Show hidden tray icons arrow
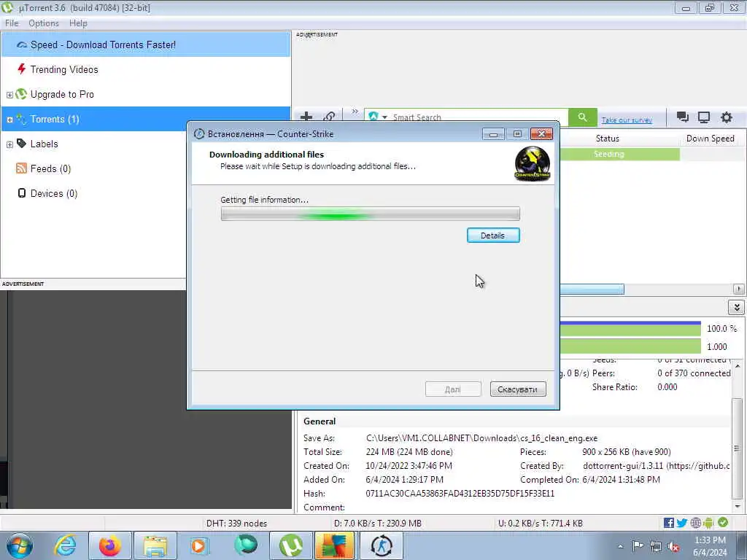 tap(620, 546)
